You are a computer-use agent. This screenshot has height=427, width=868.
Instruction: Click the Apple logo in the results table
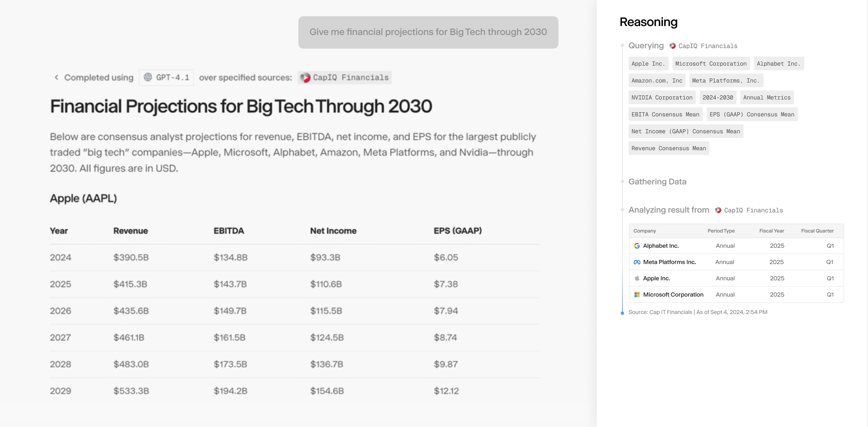(x=637, y=278)
